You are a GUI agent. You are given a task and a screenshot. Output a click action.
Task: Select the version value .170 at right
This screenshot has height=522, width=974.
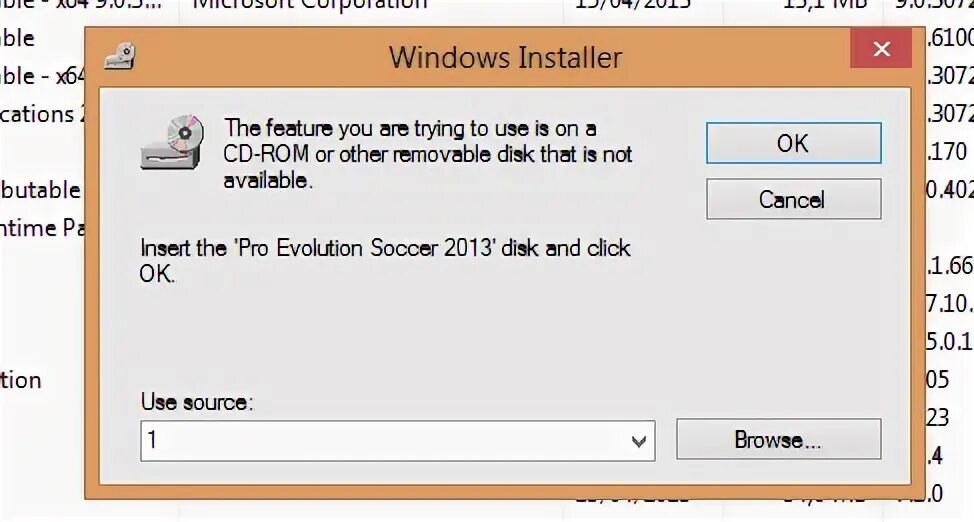point(947,152)
